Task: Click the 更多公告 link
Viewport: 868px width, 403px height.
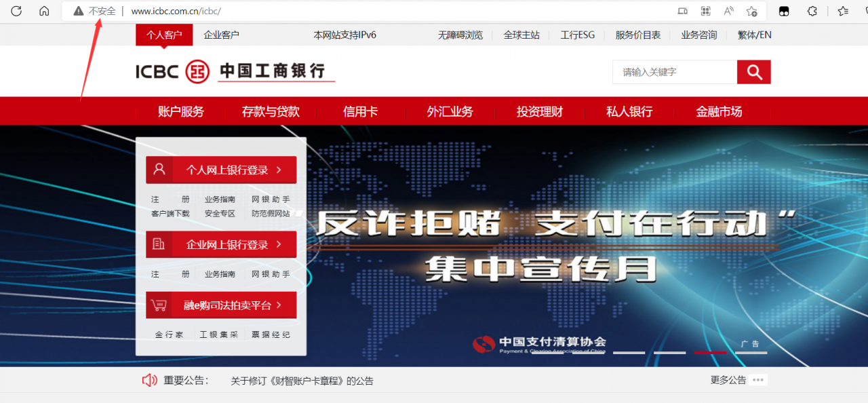Action: tap(728, 380)
